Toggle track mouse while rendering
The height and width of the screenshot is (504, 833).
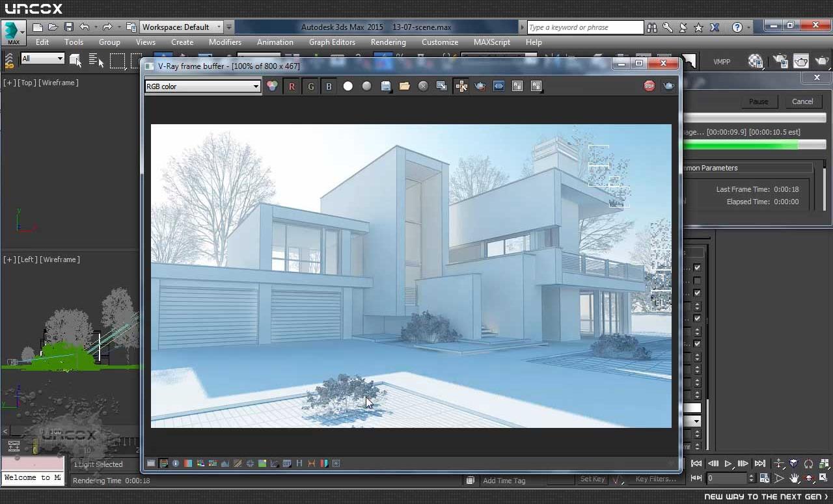pyautogui.click(x=461, y=86)
